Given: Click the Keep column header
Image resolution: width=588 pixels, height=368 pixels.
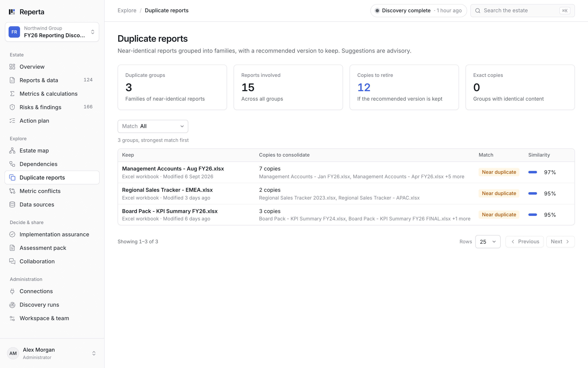Looking at the screenshot, I should click(128, 155).
